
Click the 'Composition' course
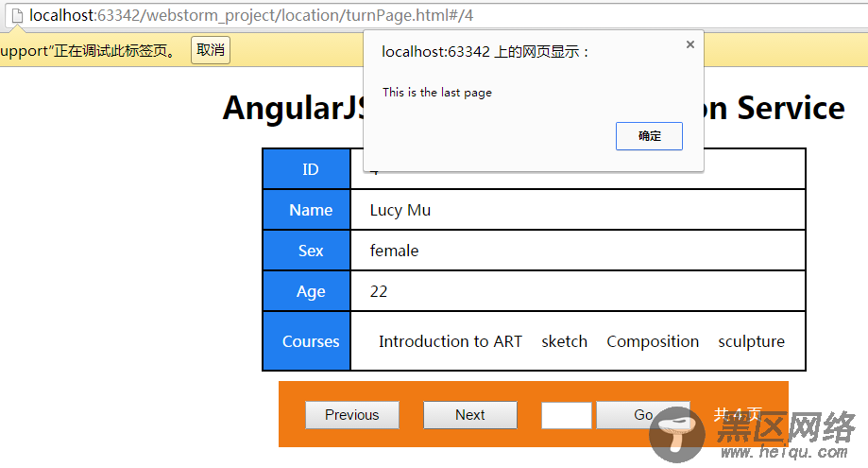(653, 341)
